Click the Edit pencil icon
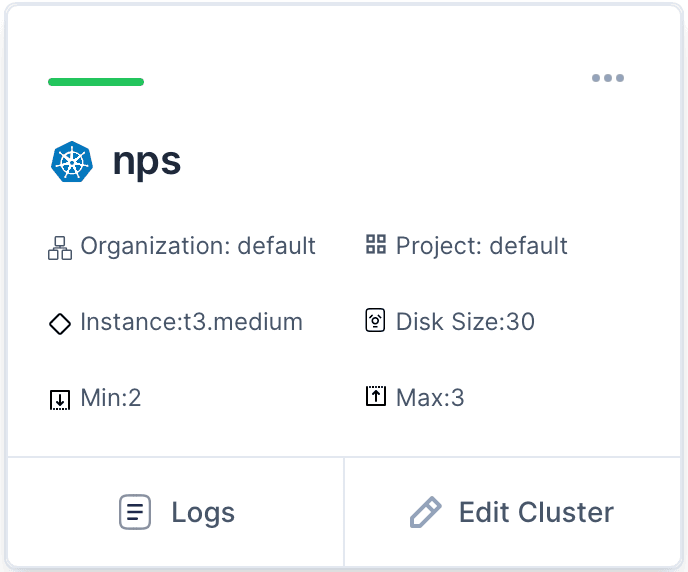Image resolution: width=688 pixels, height=572 pixels. click(x=425, y=513)
